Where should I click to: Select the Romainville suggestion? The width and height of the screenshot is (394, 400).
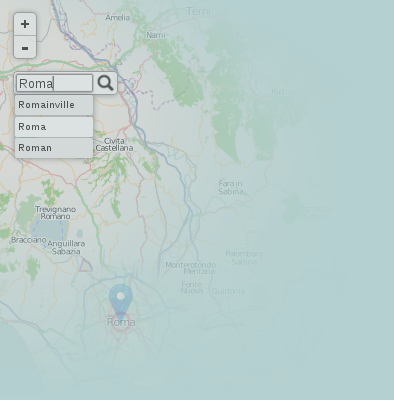54,105
